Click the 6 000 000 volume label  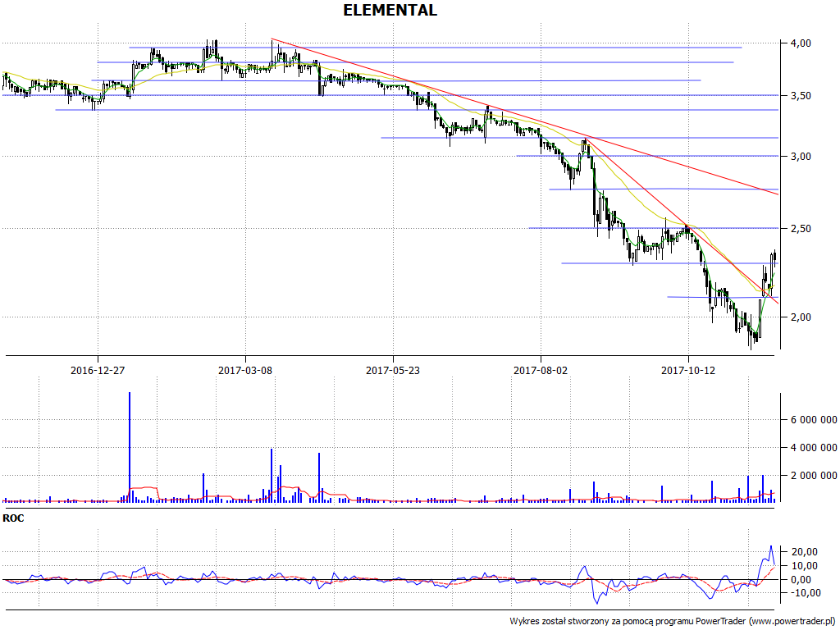pos(813,420)
